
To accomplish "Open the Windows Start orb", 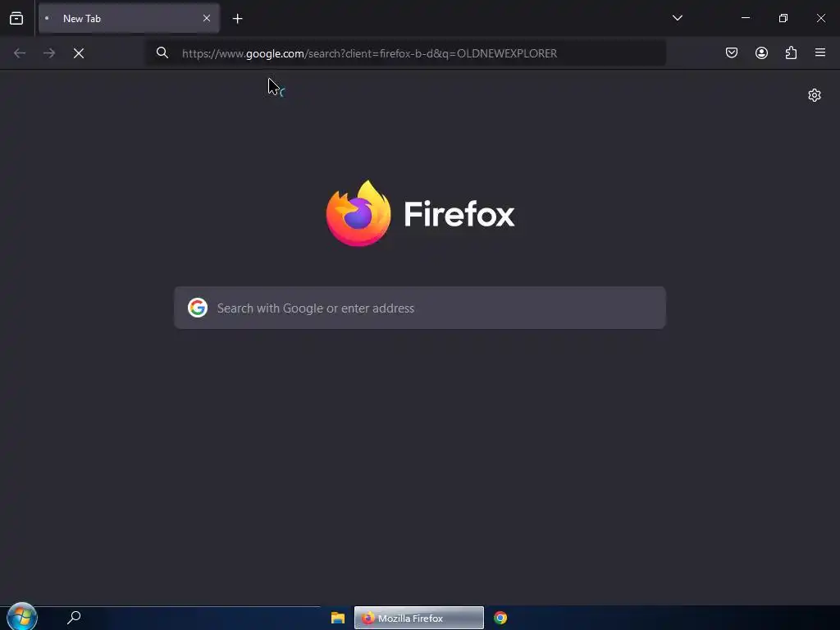I will pyautogui.click(x=22, y=617).
